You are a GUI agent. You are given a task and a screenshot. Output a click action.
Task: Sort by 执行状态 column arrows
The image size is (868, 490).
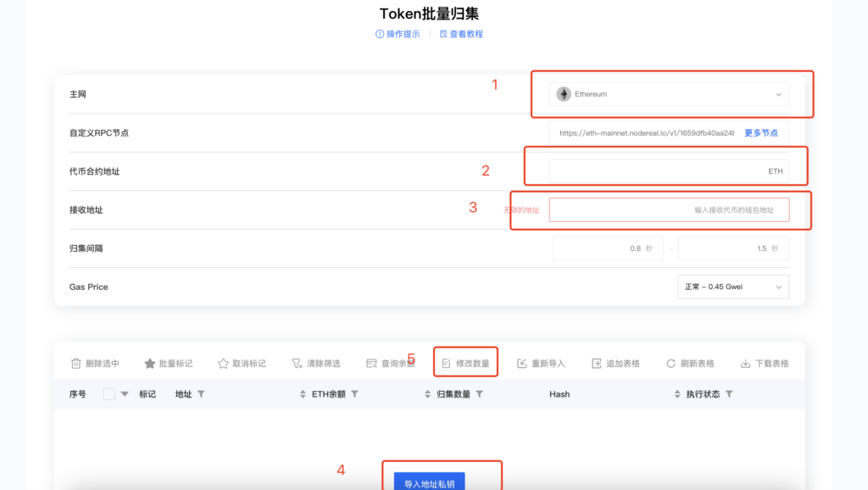click(x=677, y=394)
